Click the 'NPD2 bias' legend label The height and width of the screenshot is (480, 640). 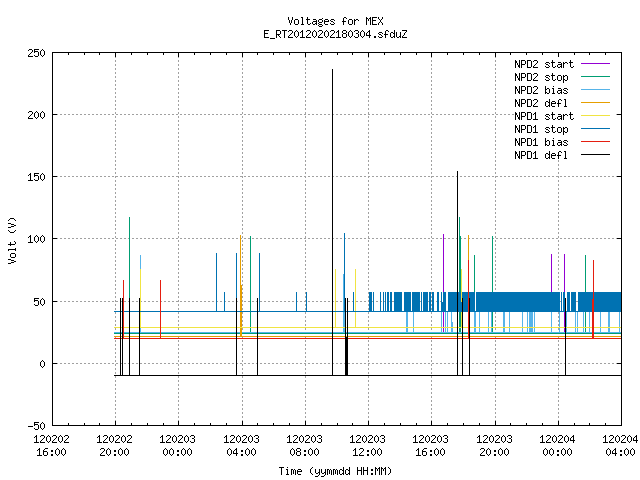tap(541, 90)
